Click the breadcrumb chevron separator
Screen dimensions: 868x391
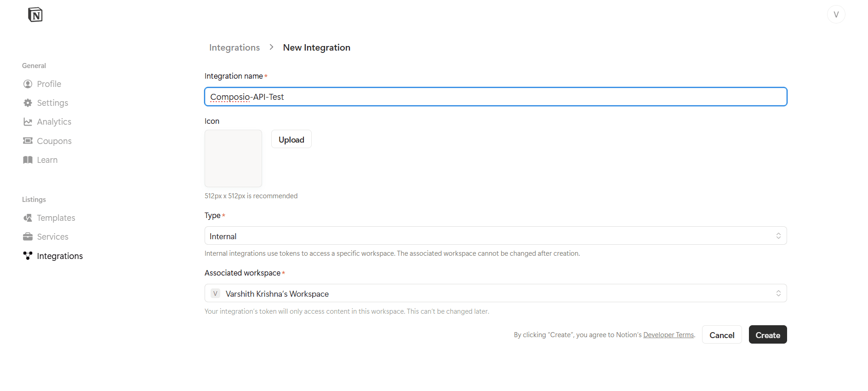[x=272, y=47]
